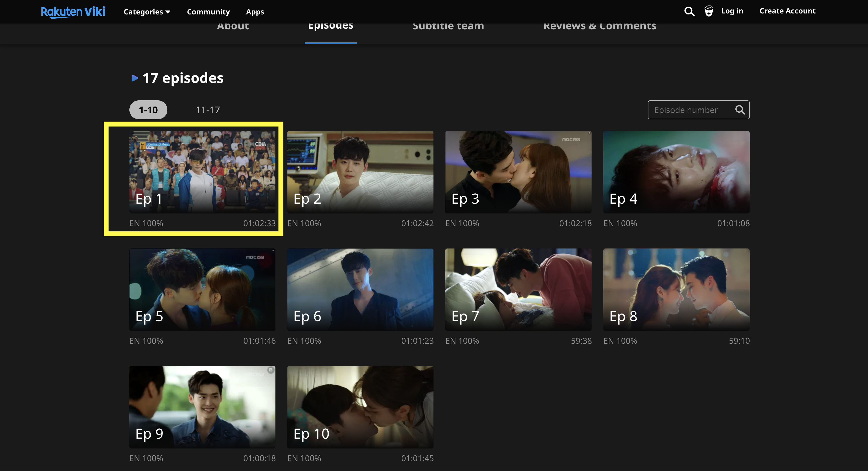Switch to episodes 11-17 range
The height and width of the screenshot is (471, 868).
coord(207,110)
